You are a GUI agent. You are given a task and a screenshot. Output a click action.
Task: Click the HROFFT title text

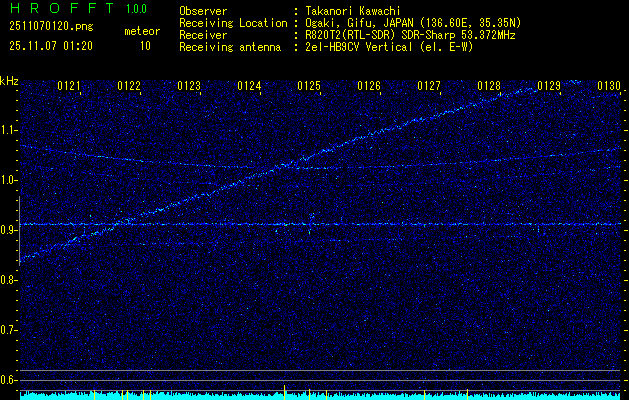click(48, 8)
